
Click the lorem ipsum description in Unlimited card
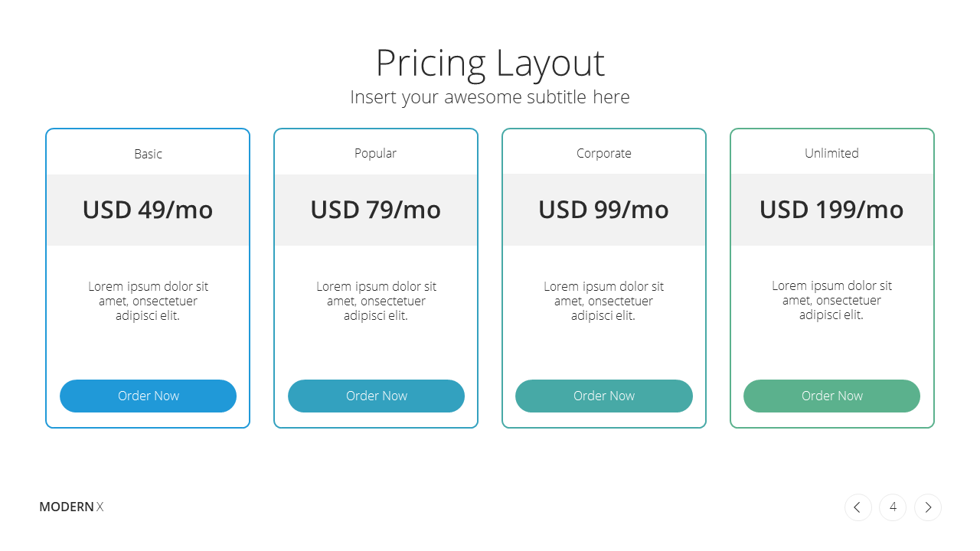click(x=831, y=300)
